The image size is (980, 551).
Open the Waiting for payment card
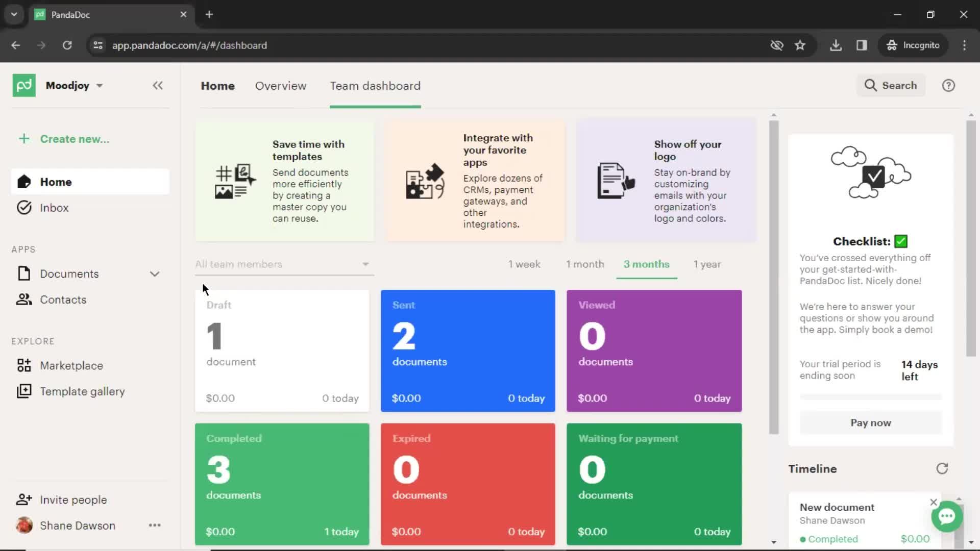654,484
